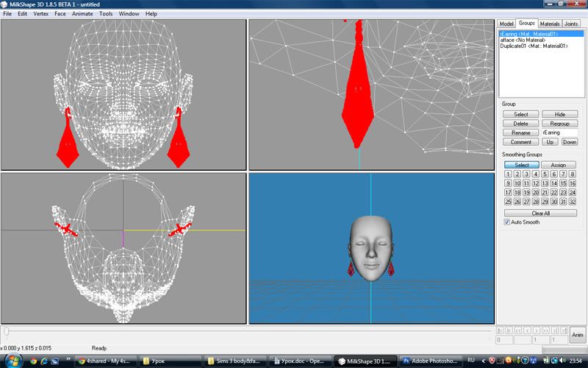Image resolution: width=588 pixels, height=368 pixels.
Task: Jump to first frame icon
Action: (x=500, y=330)
